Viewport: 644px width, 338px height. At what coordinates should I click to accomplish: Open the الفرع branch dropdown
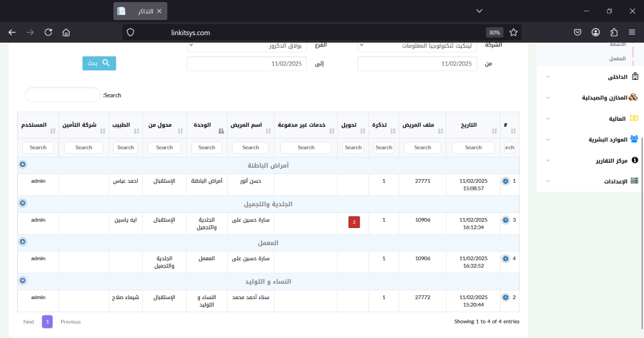coord(247,46)
